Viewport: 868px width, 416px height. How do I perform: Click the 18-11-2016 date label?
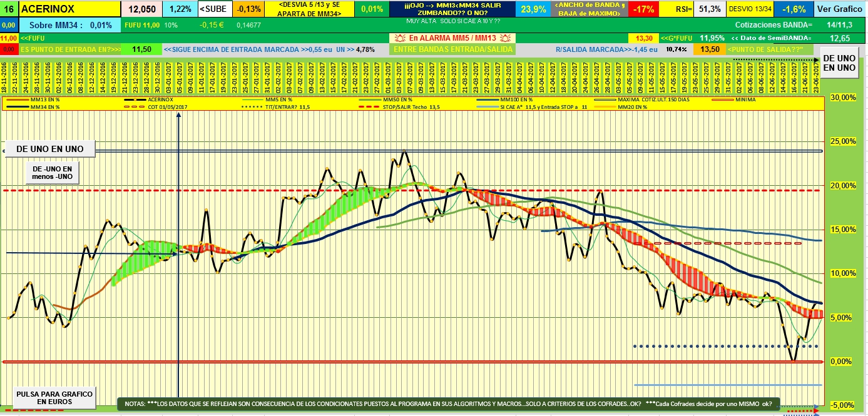click(4, 76)
